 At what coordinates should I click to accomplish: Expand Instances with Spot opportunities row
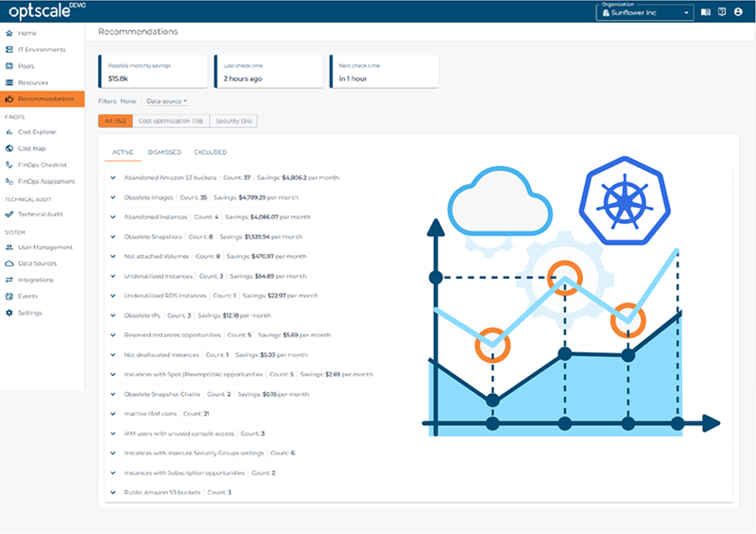click(x=113, y=375)
